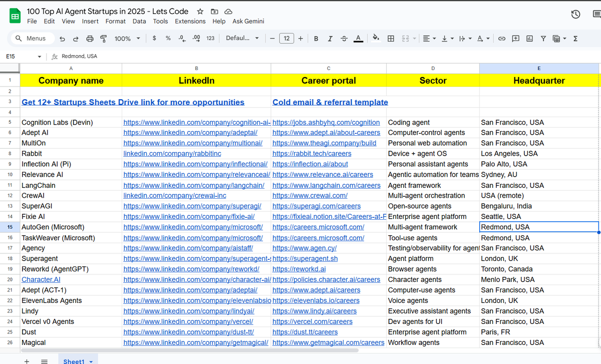Open the Data menu
Image resolution: width=601 pixels, height=364 pixels.
pos(139,21)
